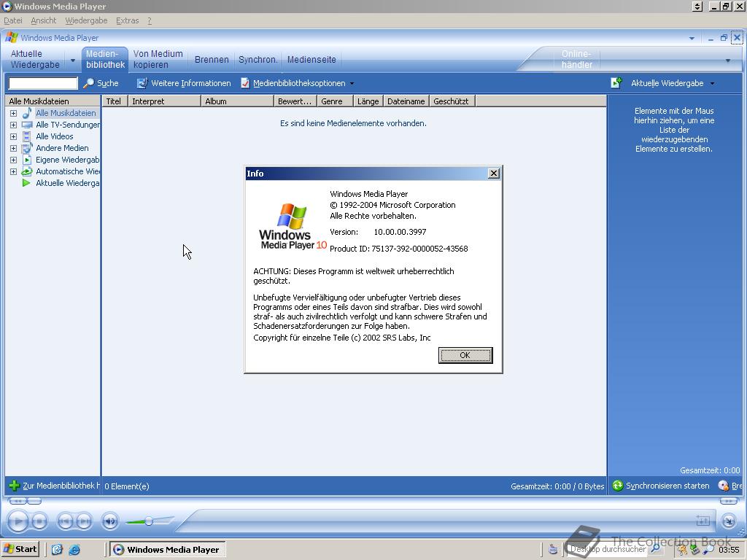Image resolution: width=747 pixels, height=560 pixels.
Task: Open Aktuelle Wiedergabe list dropdown arrow
Action: coord(712,83)
